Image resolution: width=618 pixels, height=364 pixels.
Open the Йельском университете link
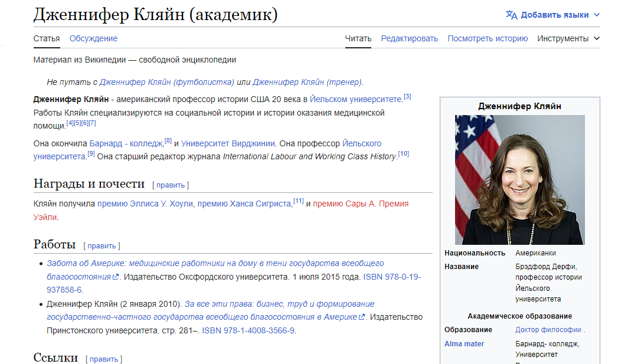[356, 99]
